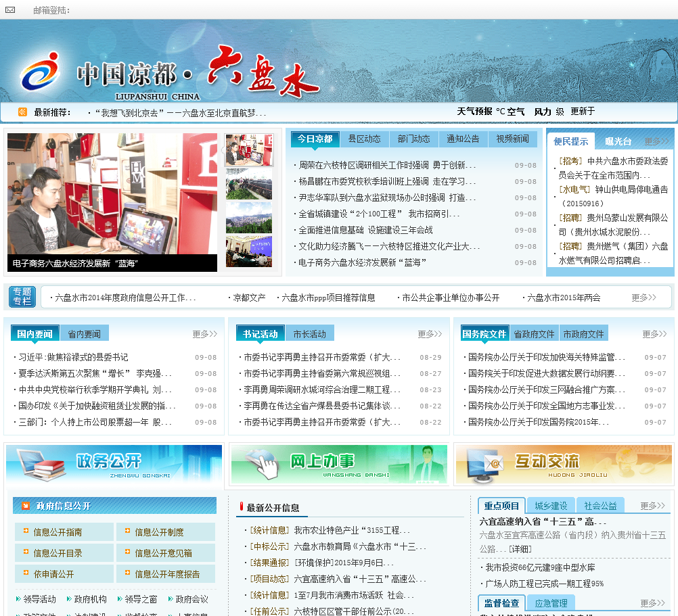Open 更多 in the 便民提示 panel

(656, 141)
